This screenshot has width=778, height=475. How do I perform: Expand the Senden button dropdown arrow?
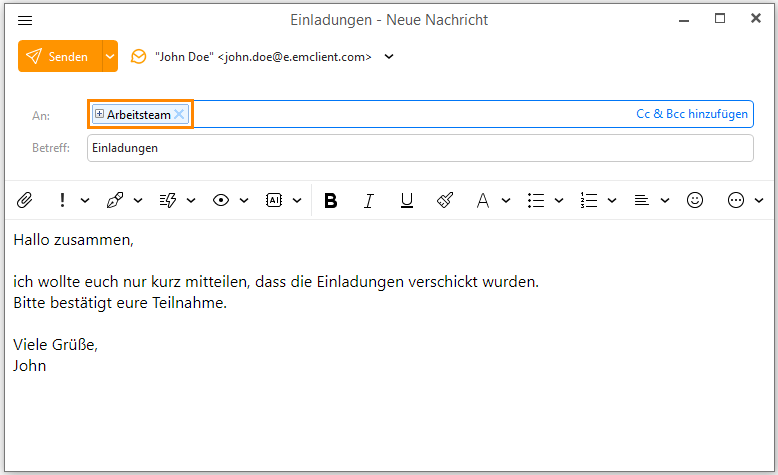pos(110,57)
